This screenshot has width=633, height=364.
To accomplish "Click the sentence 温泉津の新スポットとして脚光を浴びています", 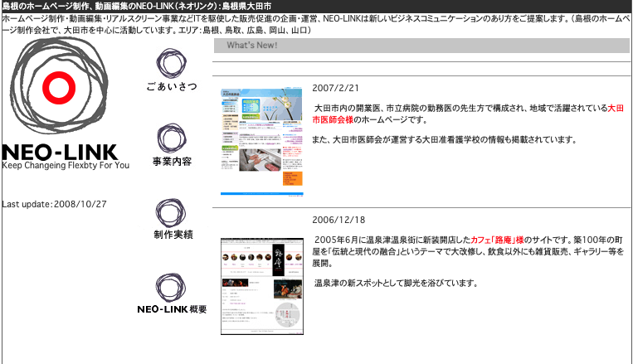I will pos(396,283).
